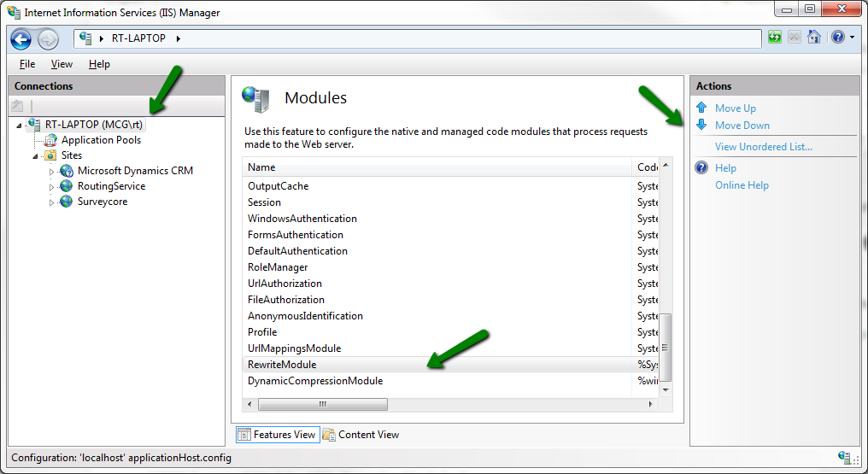Image resolution: width=868 pixels, height=474 pixels.
Task: Collapse the Sites tree node
Action: [x=36, y=156]
